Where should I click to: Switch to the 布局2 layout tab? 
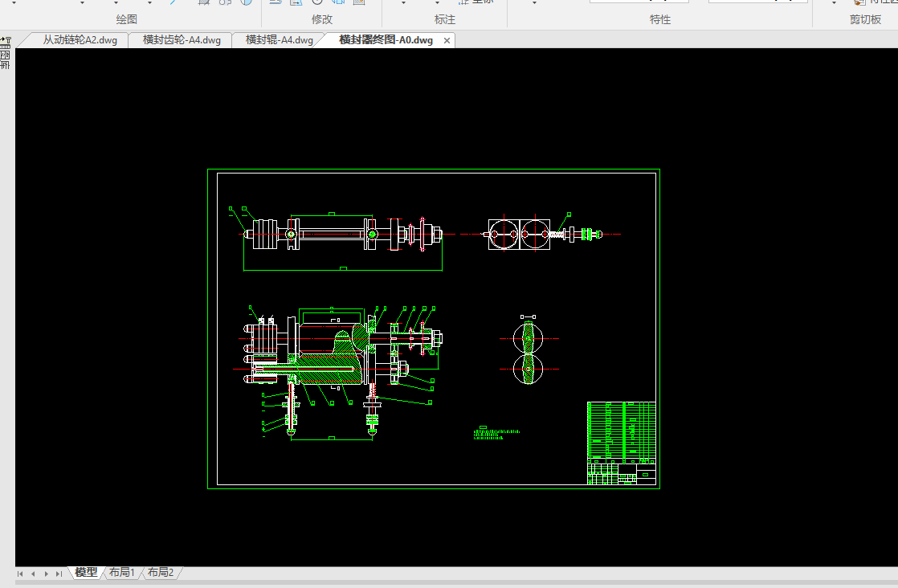click(x=161, y=572)
